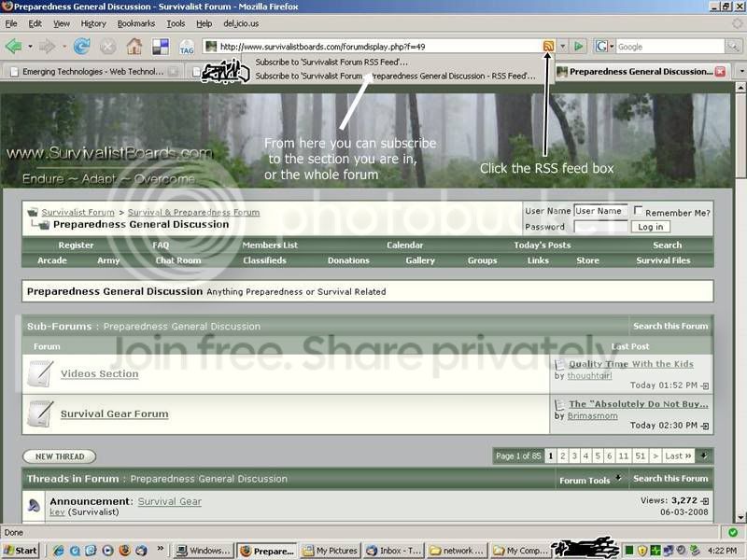Go to last post of Absolutely Do Not Buy thread
Viewport: 747px width, 560px height.
click(705, 426)
